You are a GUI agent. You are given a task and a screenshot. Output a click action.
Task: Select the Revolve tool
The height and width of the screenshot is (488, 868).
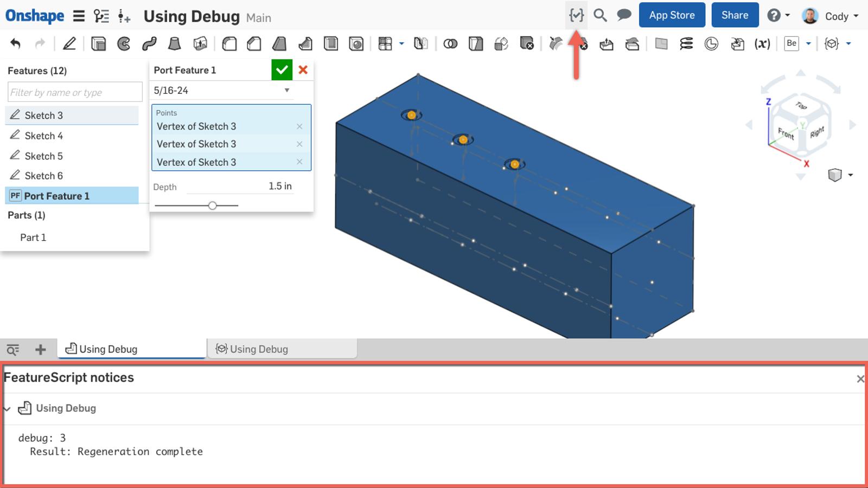pyautogui.click(x=124, y=44)
